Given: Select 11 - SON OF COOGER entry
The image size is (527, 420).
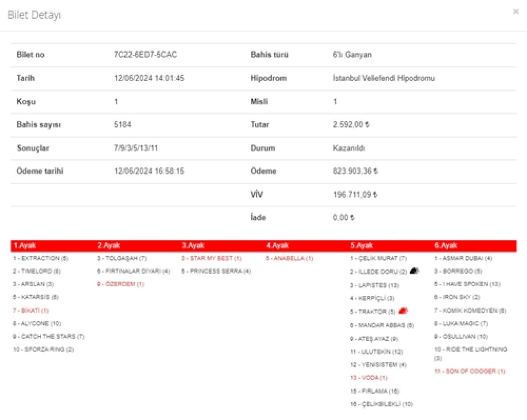Looking at the screenshot, I should click(469, 371).
